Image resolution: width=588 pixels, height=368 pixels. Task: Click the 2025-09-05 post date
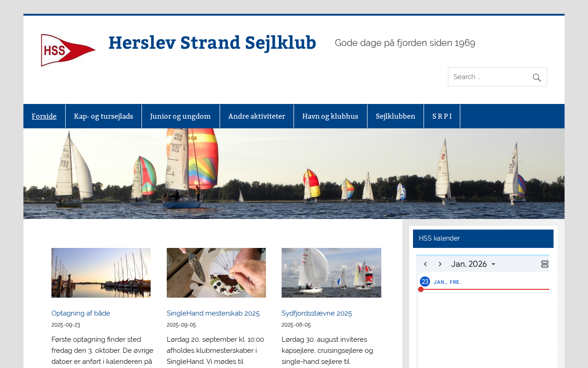click(x=181, y=325)
